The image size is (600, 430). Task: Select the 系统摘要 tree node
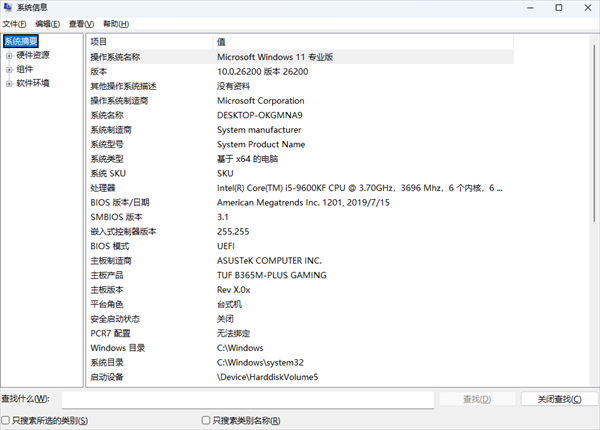pyautogui.click(x=21, y=41)
